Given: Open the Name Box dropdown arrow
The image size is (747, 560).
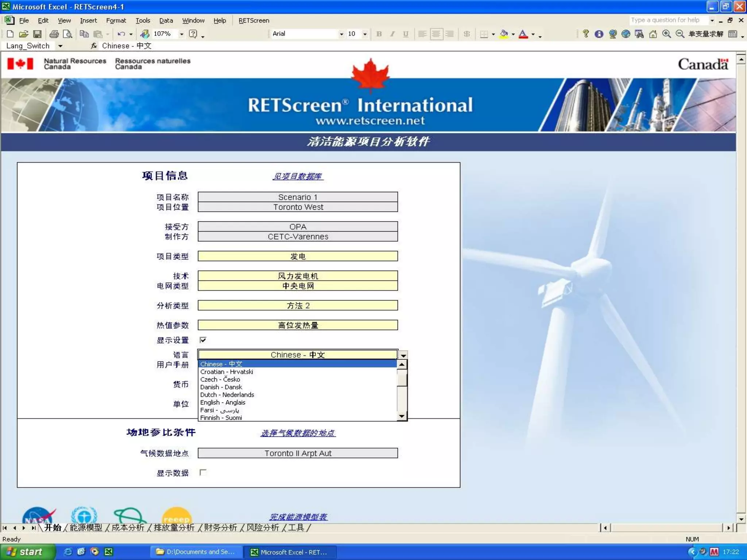Looking at the screenshot, I should (x=60, y=46).
